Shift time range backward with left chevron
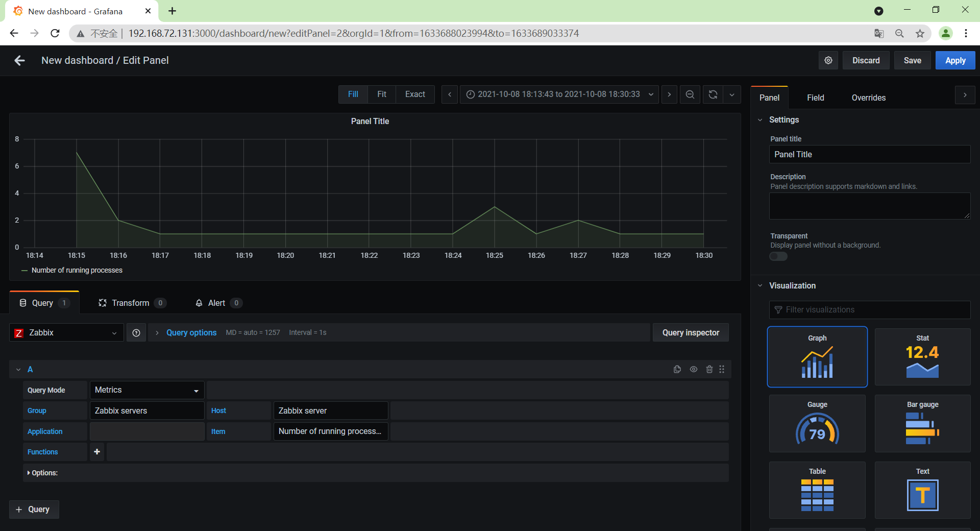 (x=450, y=94)
